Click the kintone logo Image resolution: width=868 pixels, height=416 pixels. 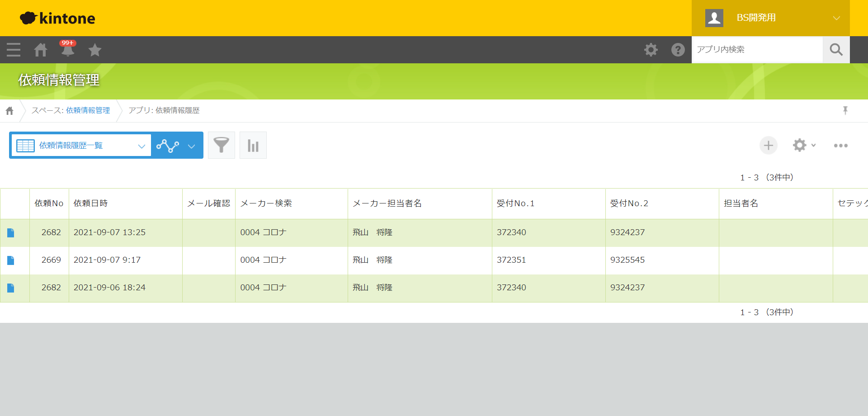coord(58,18)
